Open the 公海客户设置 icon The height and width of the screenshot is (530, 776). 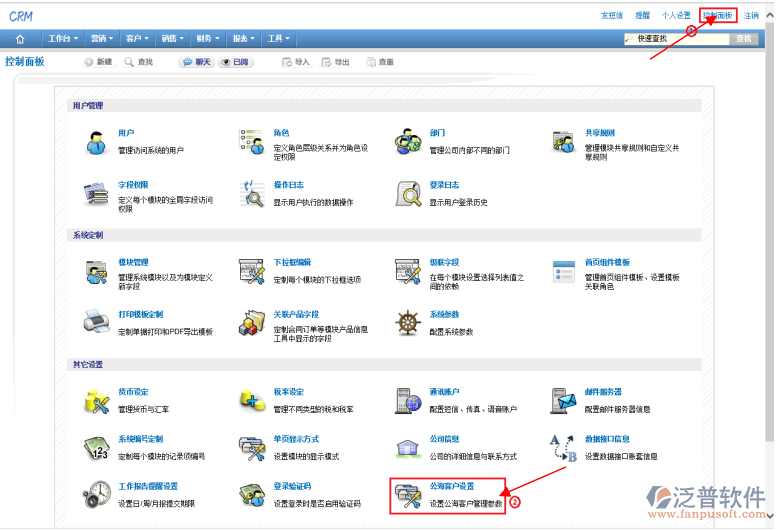tap(408, 494)
